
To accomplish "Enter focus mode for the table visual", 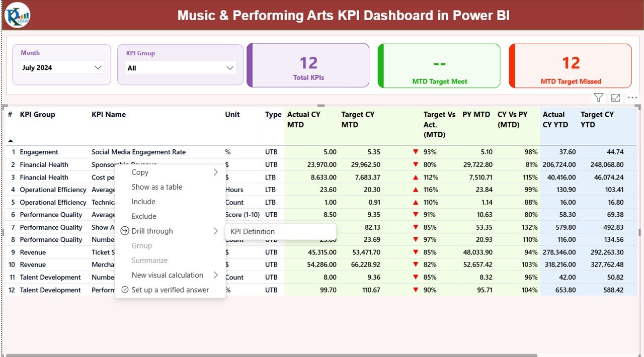I will click(615, 98).
